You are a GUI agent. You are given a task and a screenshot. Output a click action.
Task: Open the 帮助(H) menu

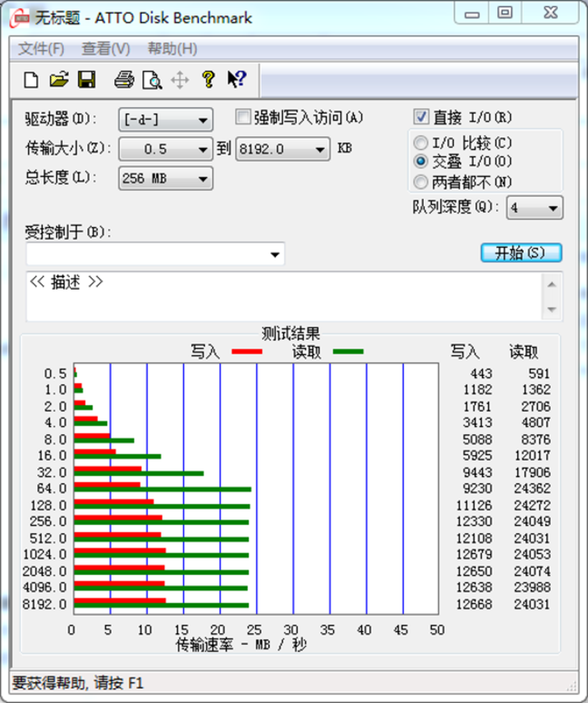point(172,48)
